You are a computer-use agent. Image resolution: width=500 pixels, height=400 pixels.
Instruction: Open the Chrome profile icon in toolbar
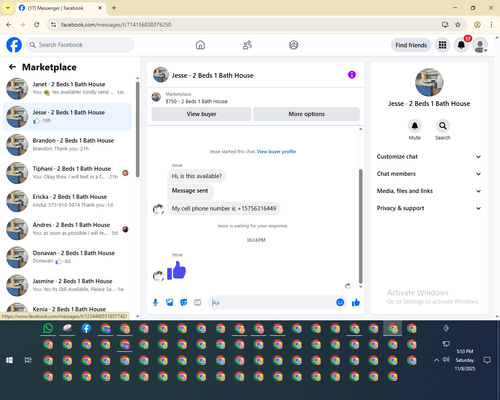[477, 25]
